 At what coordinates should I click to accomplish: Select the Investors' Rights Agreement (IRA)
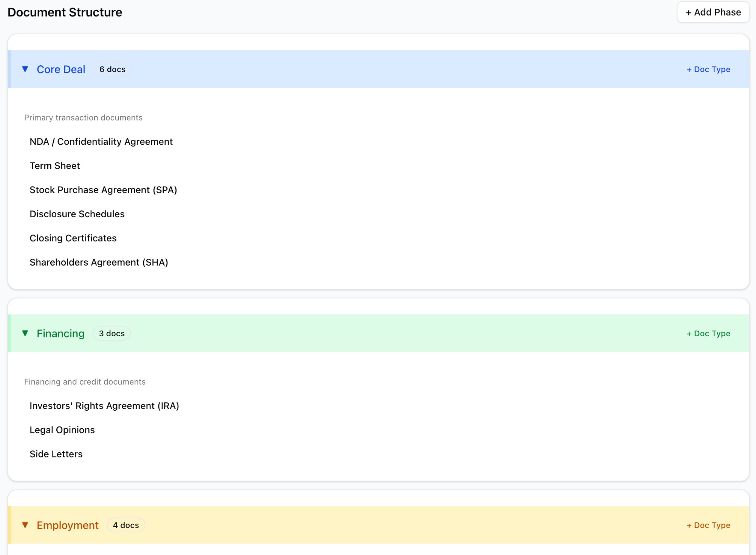click(x=105, y=405)
